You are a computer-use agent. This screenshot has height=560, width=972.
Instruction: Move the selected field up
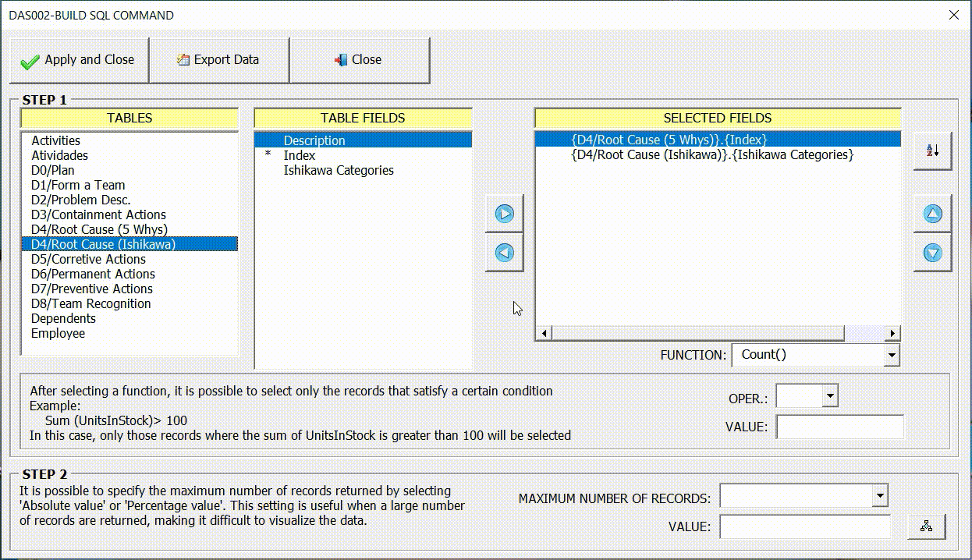[932, 213]
